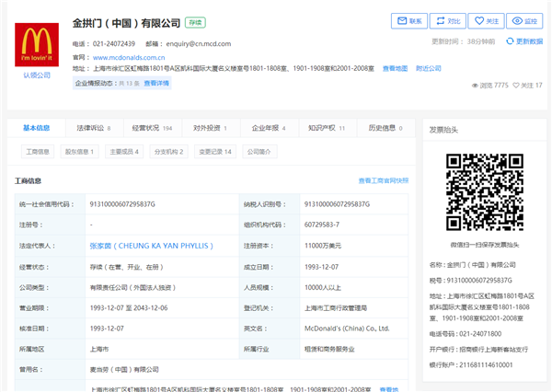The image size is (552, 392).
Task: Open the 历史信息 tab
Action: click(385, 128)
